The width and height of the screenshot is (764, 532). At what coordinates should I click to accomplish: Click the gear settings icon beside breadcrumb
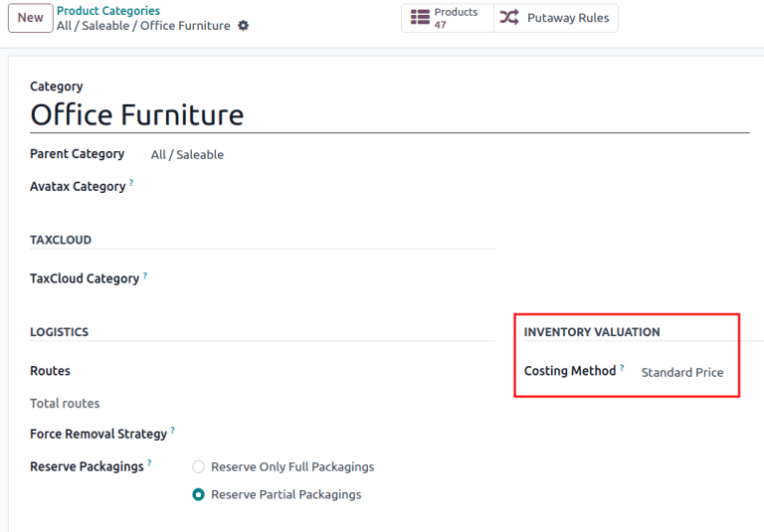tap(244, 26)
